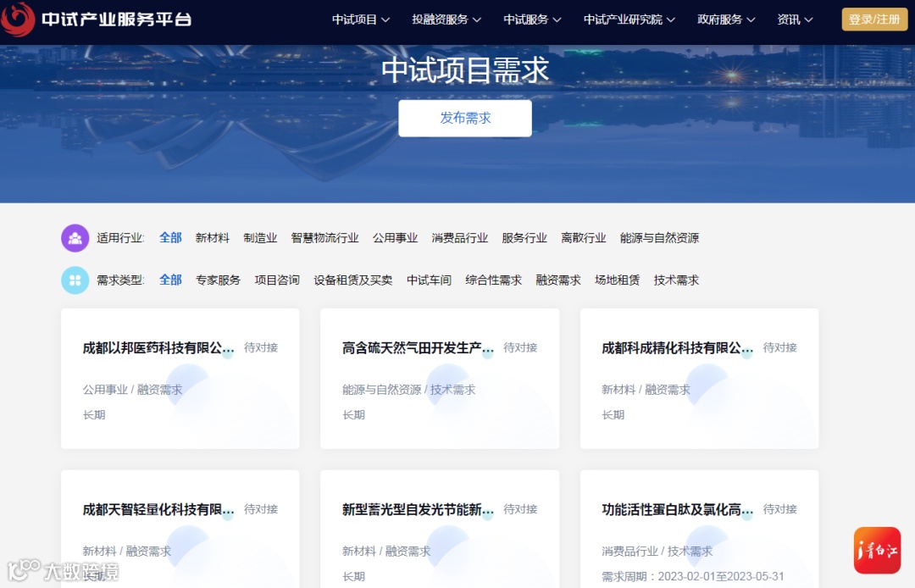The image size is (915, 588).
Task: Click 待对接 status on 高含硫天然气田 card
Action: pyautogui.click(x=520, y=347)
